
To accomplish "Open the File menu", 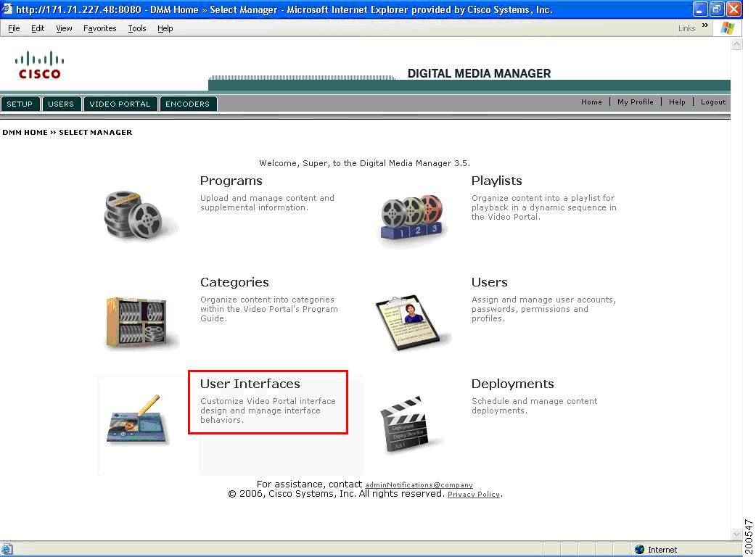I will [x=14, y=28].
